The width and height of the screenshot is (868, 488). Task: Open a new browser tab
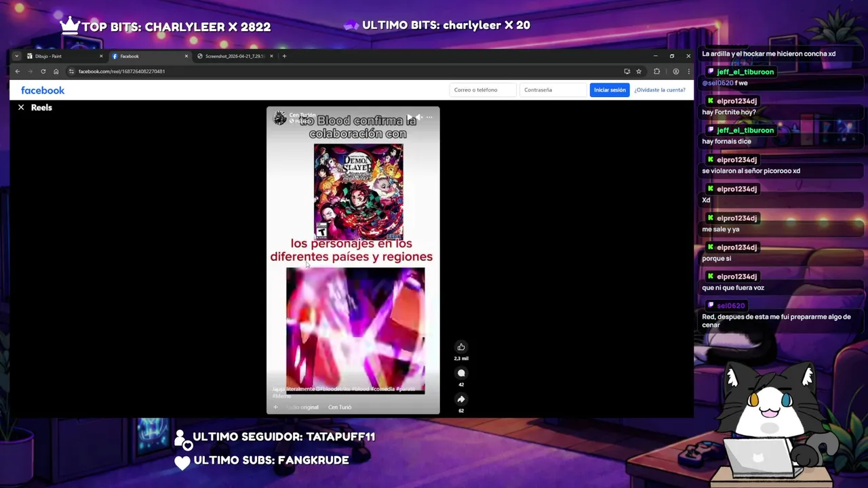[284, 56]
